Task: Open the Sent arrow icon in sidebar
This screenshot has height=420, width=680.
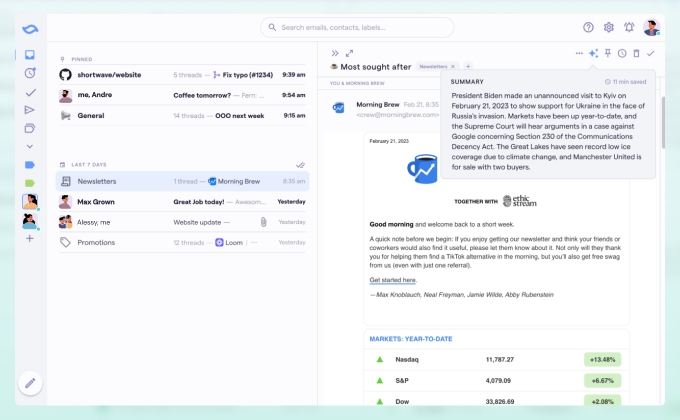Action: pos(29,110)
